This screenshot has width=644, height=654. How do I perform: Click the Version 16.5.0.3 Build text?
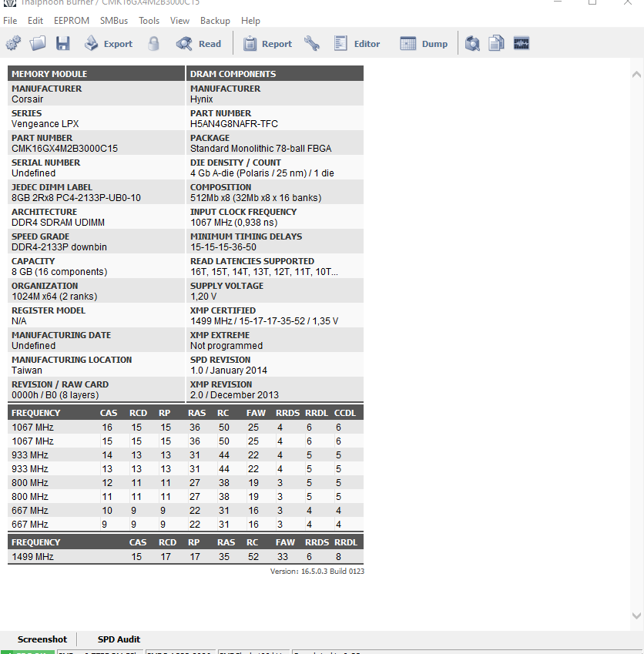(x=317, y=571)
